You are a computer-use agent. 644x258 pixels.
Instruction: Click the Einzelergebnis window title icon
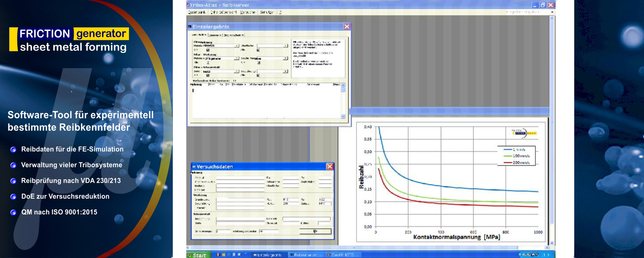tap(190, 26)
